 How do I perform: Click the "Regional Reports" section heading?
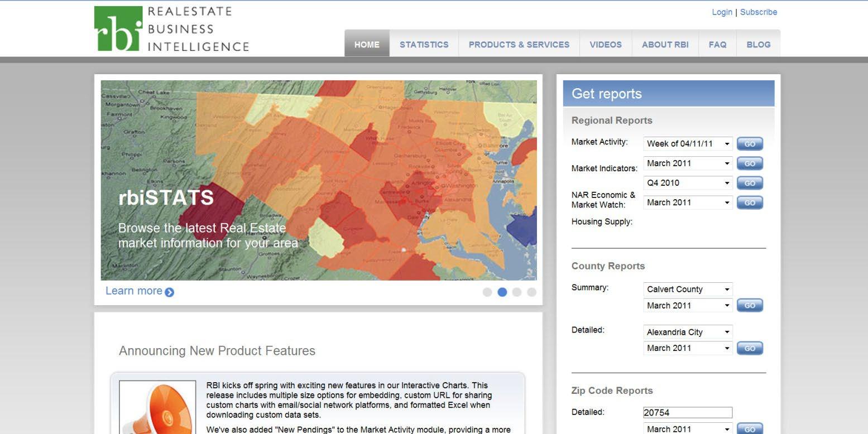612,120
